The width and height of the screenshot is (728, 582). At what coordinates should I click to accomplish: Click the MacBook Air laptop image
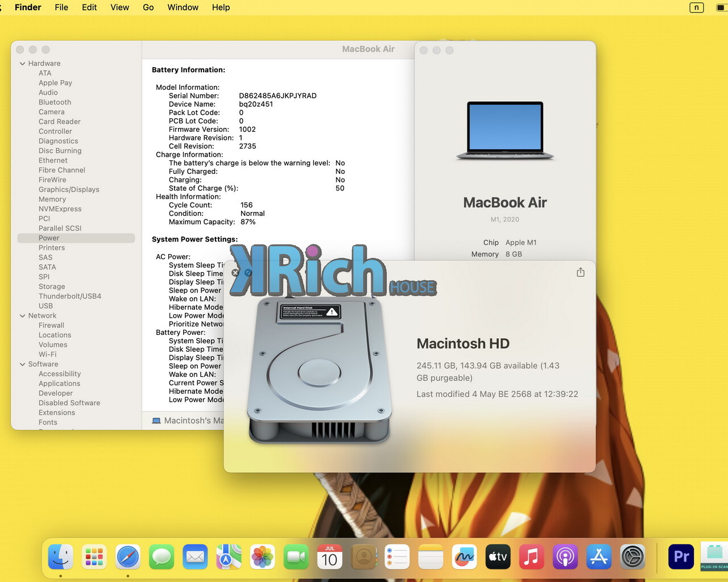click(505, 131)
